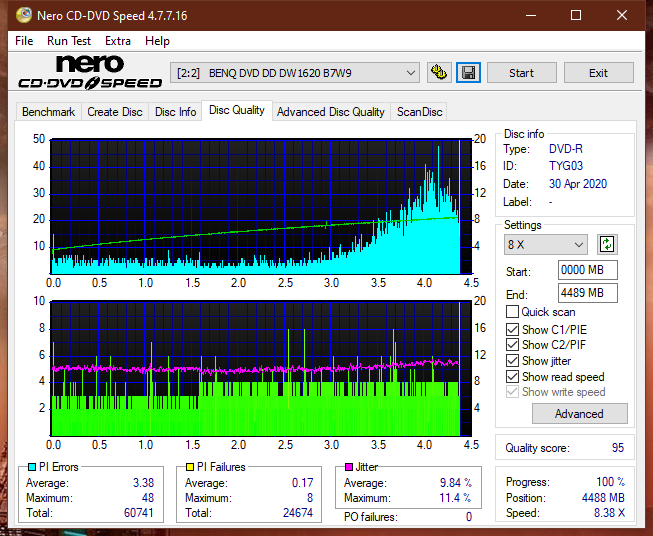Screen dimensions: 653x536
Task: Click the disabled Show write speed checkbox
Action: click(x=512, y=392)
